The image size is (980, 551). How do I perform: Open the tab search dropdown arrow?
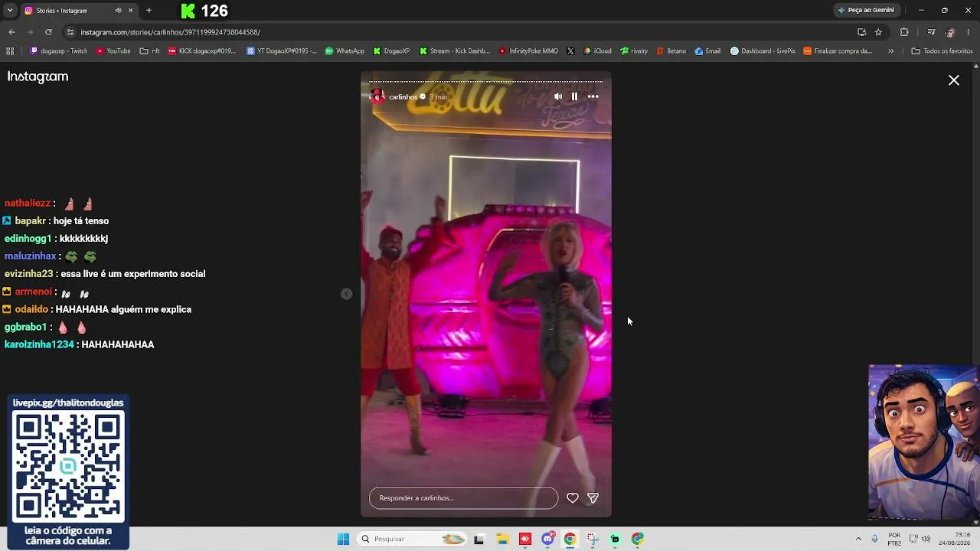click(x=10, y=11)
